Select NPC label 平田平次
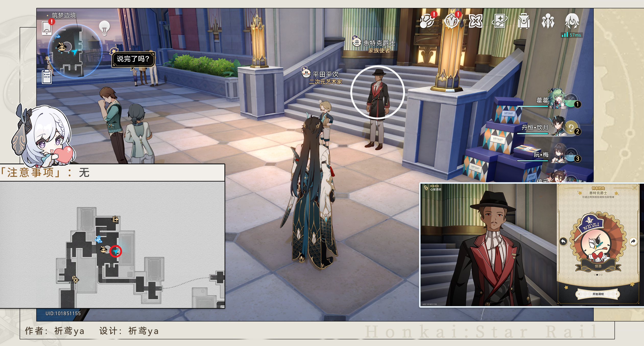This screenshot has width=644, height=346. pos(326,74)
